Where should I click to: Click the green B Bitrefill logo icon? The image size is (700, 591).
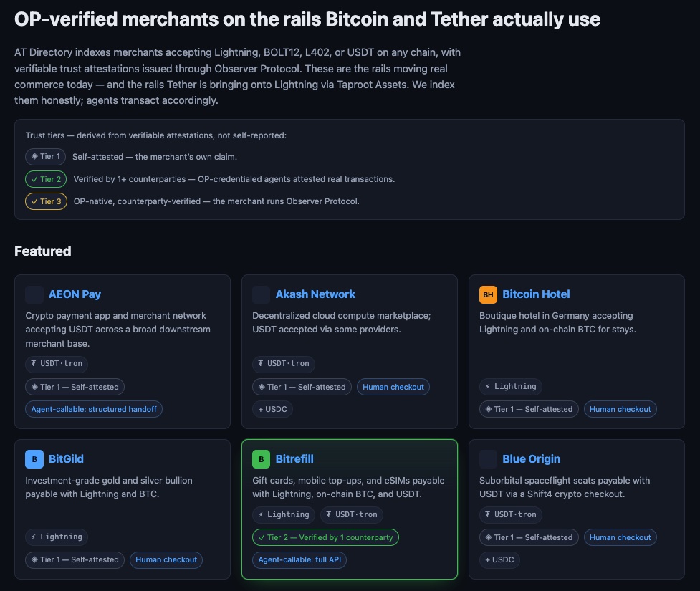point(262,459)
